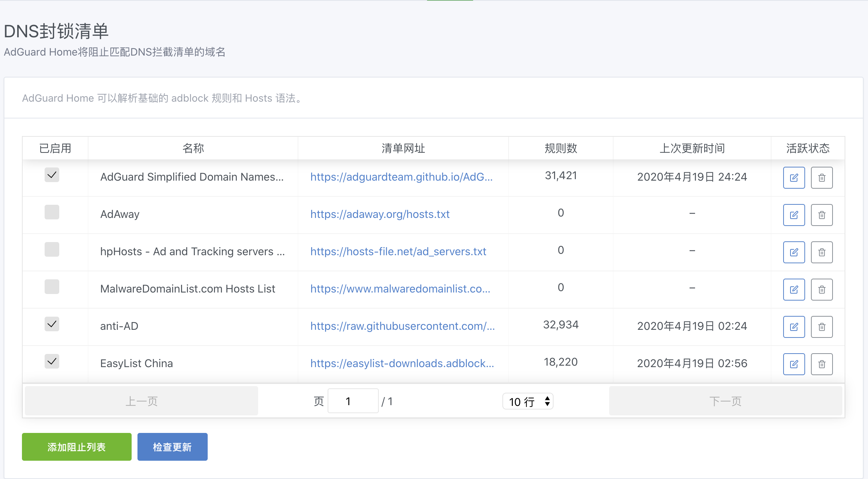
Task: Open the raw.githubusercontent.com list link
Action: [x=403, y=326]
